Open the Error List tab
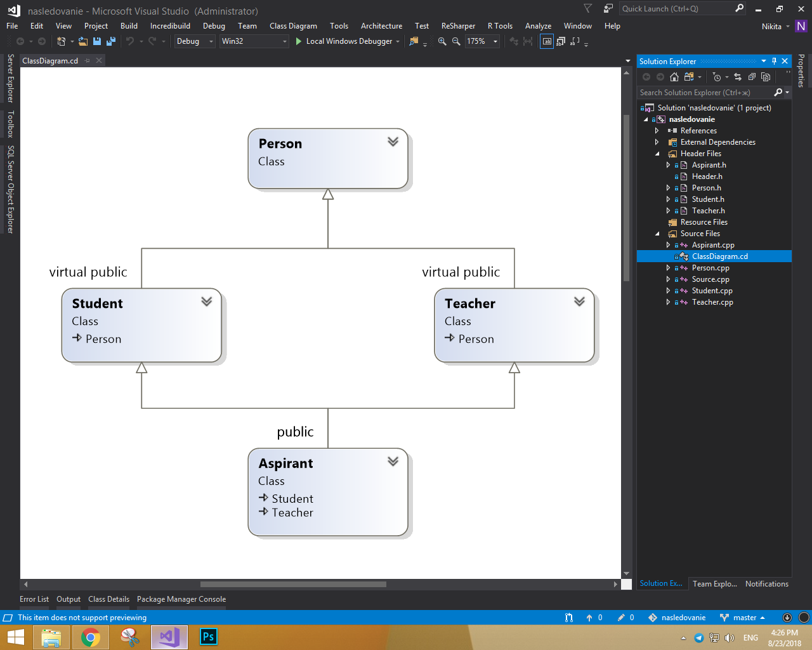Viewport: 812px width, 650px height. (x=34, y=599)
